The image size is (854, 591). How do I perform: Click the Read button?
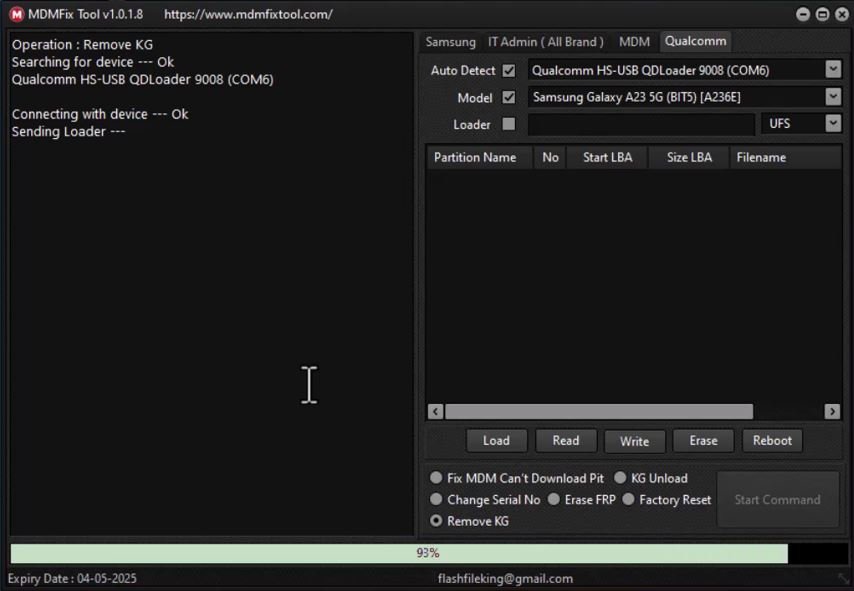pos(566,441)
